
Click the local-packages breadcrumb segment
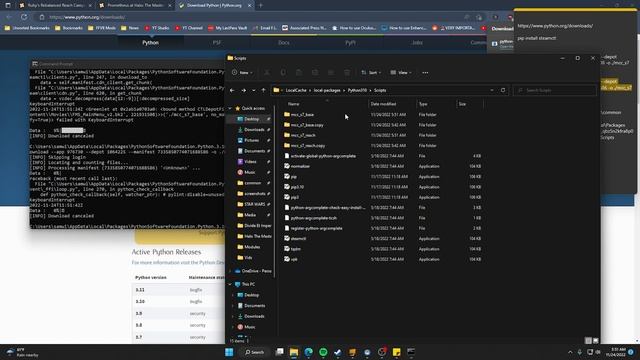(327, 90)
